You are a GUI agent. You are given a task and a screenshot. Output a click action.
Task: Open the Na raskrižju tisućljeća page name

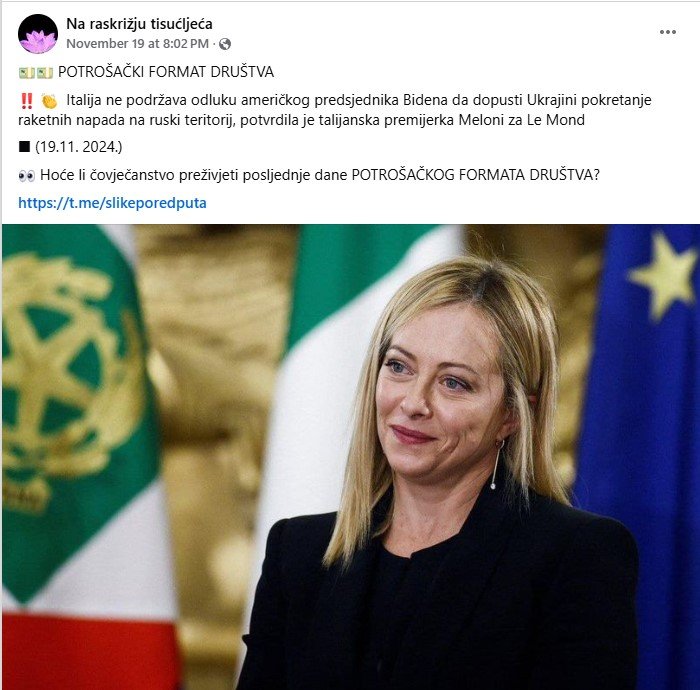click(139, 24)
